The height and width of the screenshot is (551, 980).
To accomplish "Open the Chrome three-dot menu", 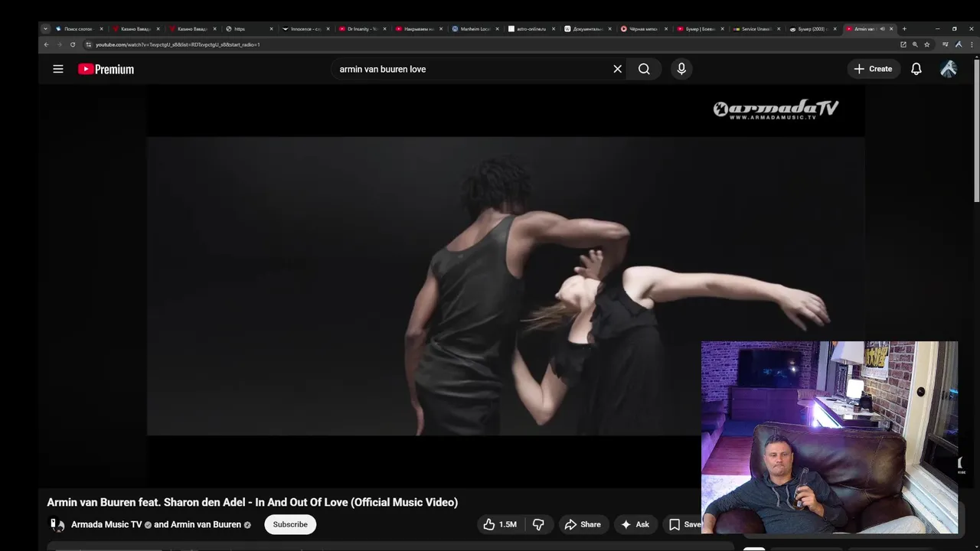I will click(x=972, y=44).
